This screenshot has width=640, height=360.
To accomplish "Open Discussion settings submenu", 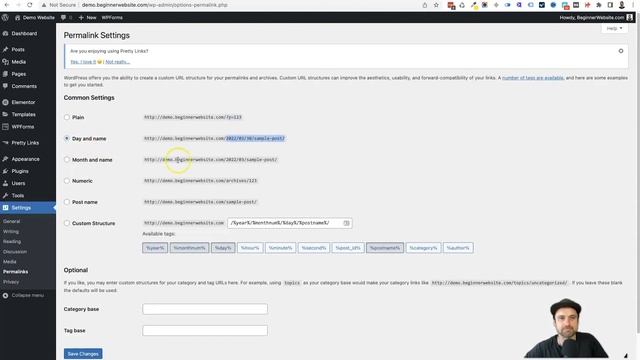I will pos(15,251).
